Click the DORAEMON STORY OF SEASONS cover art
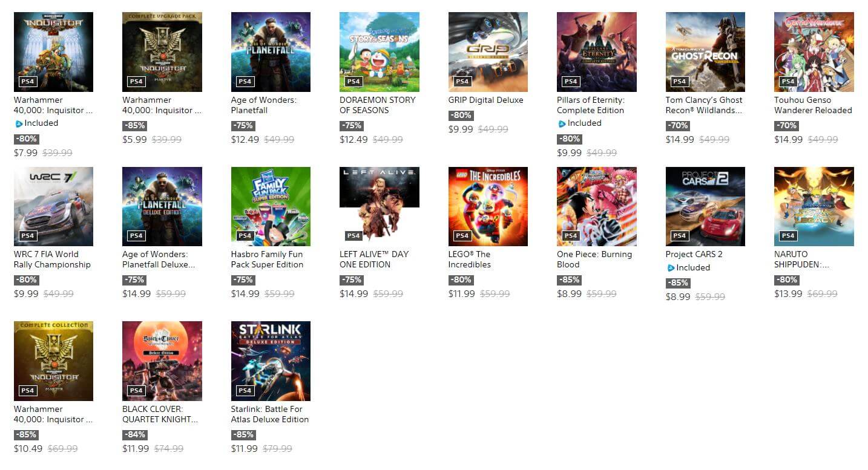The width and height of the screenshot is (868, 470). point(380,52)
